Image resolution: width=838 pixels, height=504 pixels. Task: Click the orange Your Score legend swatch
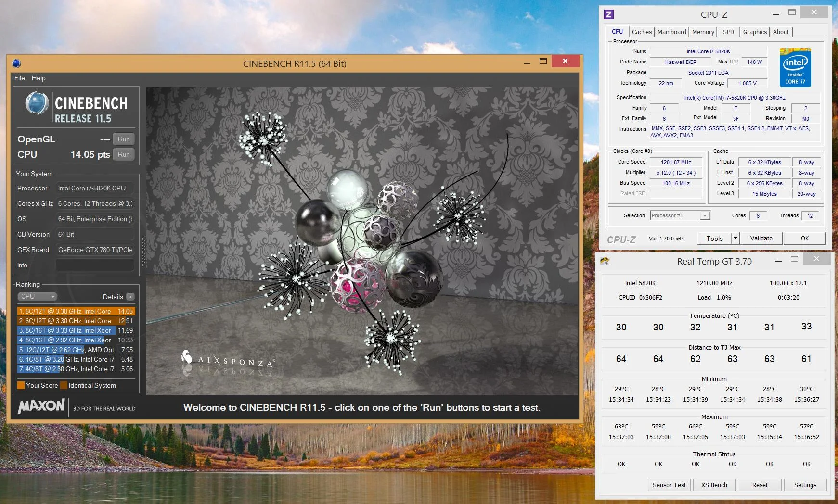click(21, 385)
